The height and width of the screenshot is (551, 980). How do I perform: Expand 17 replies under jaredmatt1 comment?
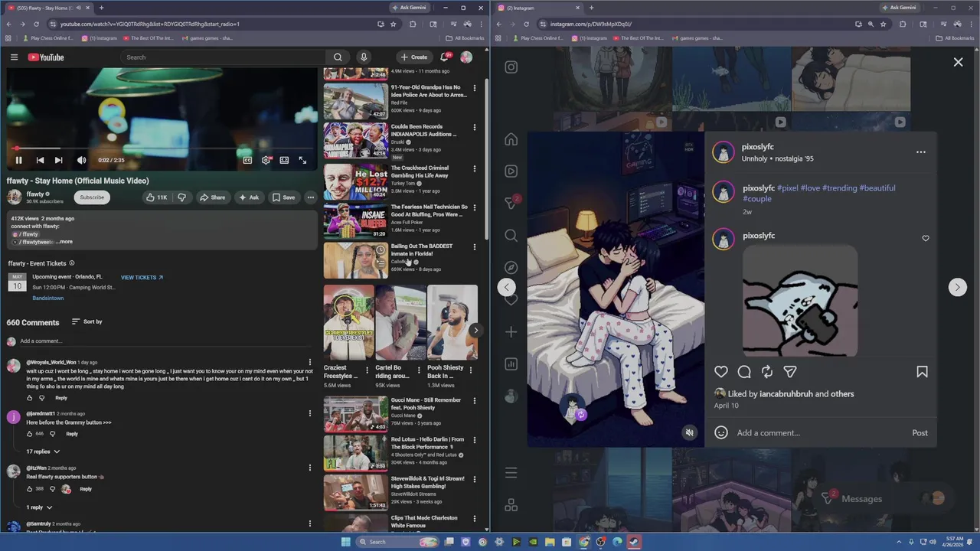pyautogui.click(x=43, y=452)
